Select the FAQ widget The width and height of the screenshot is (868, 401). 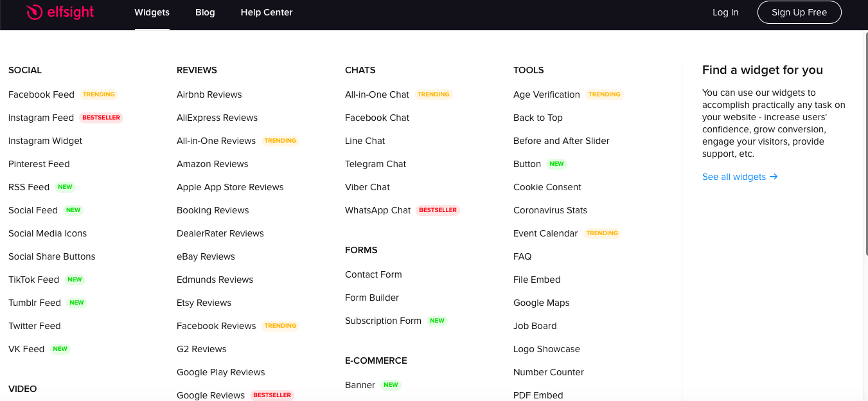522,256
